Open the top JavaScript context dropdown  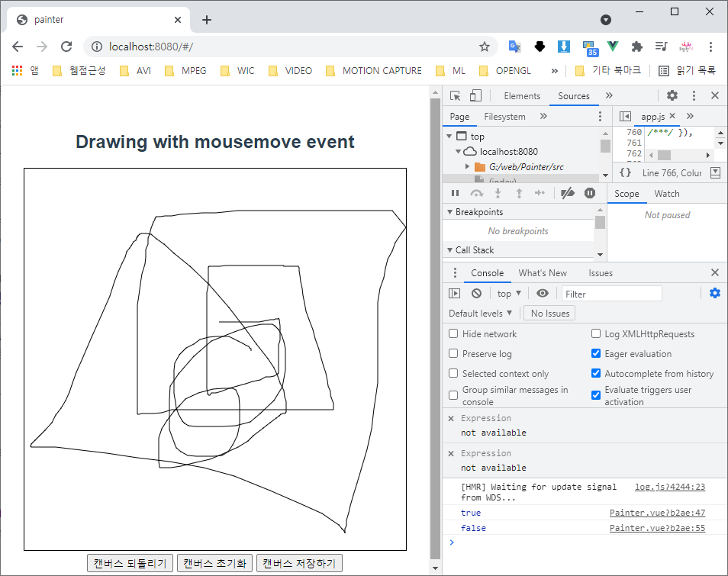pos(509,293)
